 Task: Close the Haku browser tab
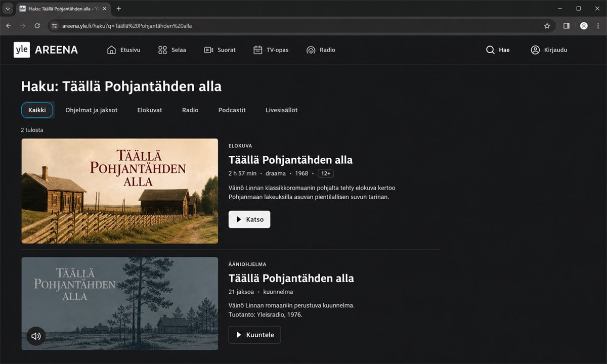105,9
